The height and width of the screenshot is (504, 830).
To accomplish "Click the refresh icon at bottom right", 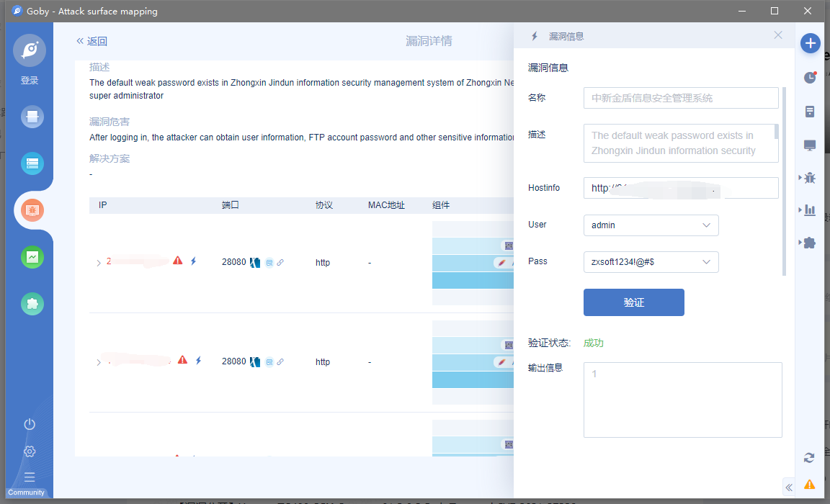I will click(x=809, y=458).
